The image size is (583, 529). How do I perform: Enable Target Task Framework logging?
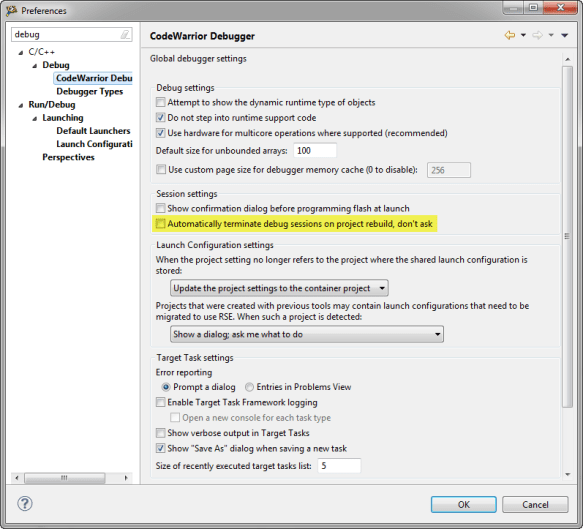tap(161, 402)
